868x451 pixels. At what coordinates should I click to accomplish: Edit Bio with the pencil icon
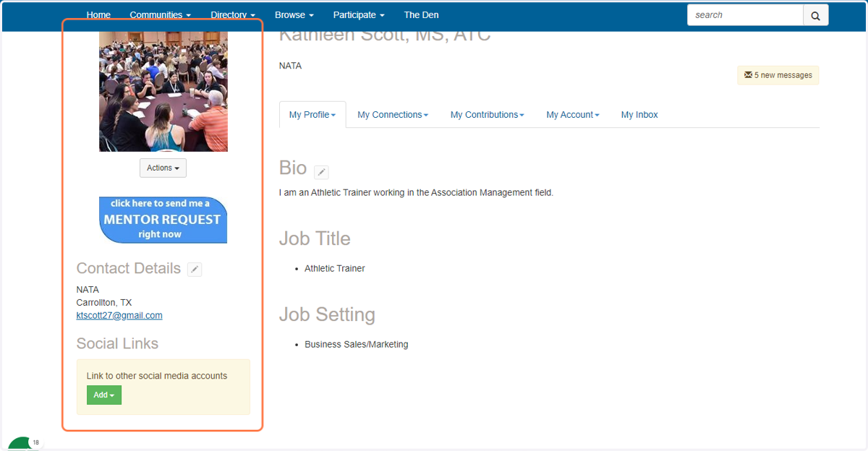coord(321,172)
